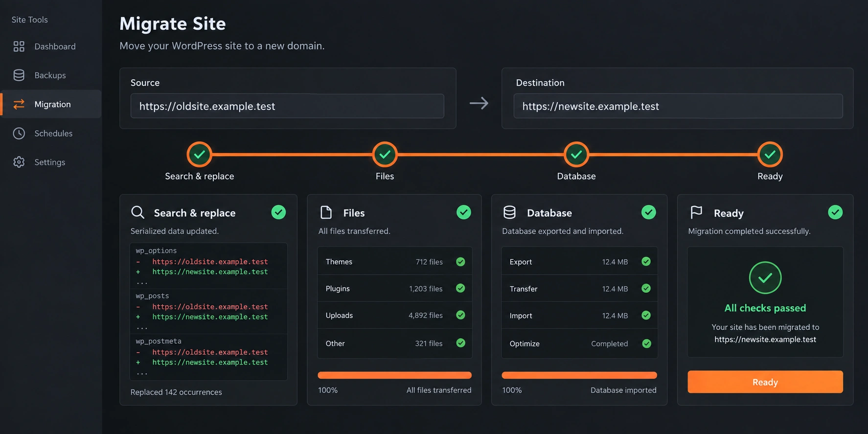This screenshot has height=434, width=868.
Task: Open the Backups menu item
Action: [x=51, y=75]
